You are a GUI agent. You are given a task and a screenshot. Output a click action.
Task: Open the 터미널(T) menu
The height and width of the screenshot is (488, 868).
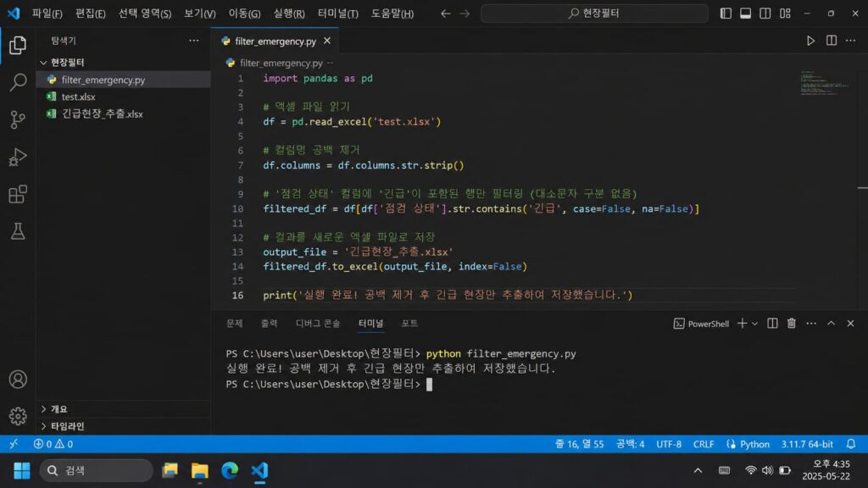tap(337, 14)
